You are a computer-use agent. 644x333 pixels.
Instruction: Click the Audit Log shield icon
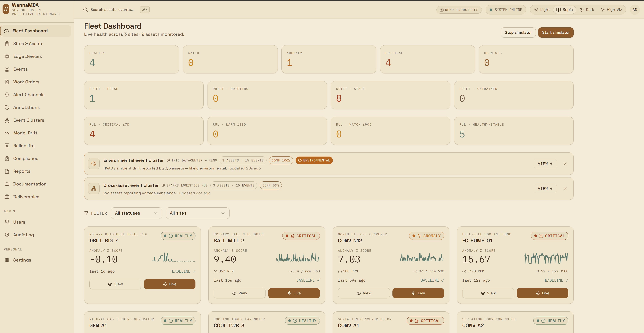coord(7,235)
